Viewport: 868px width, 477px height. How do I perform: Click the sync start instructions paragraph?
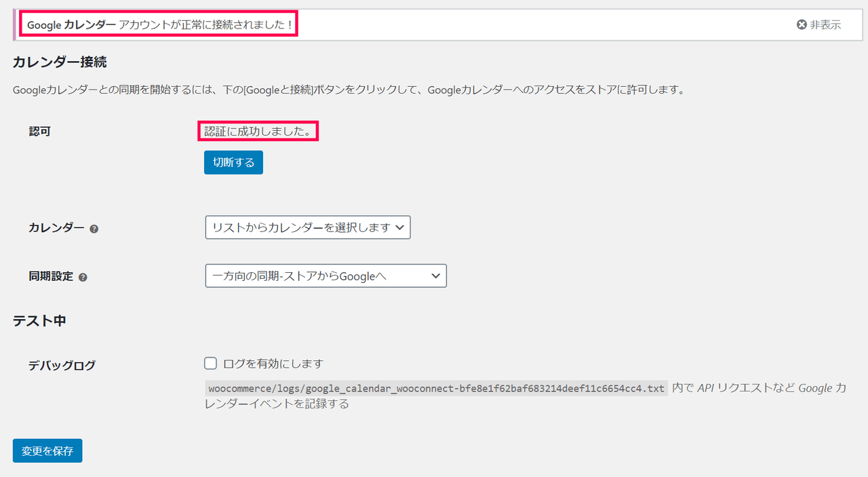349,90
